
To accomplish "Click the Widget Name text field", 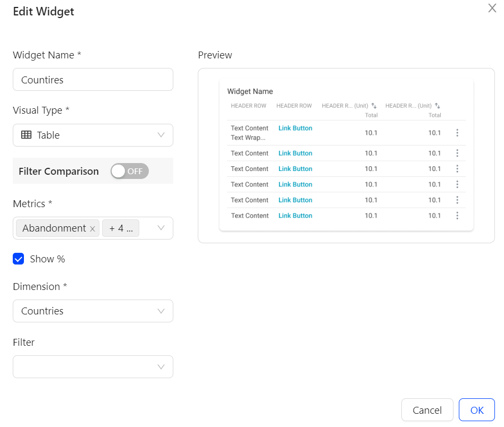I will (93, 80).
